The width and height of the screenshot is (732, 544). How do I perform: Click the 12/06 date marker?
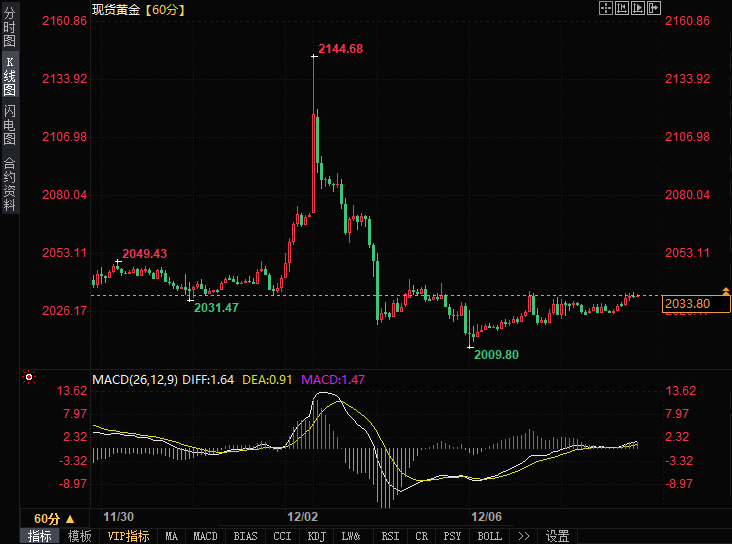coord(486,517)
